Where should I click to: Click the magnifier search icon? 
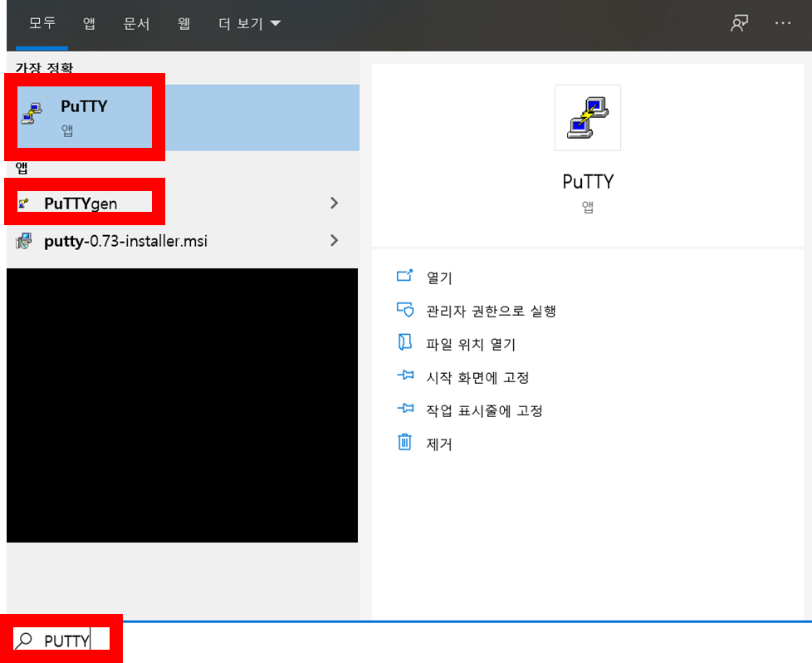[x=23, y=641]
